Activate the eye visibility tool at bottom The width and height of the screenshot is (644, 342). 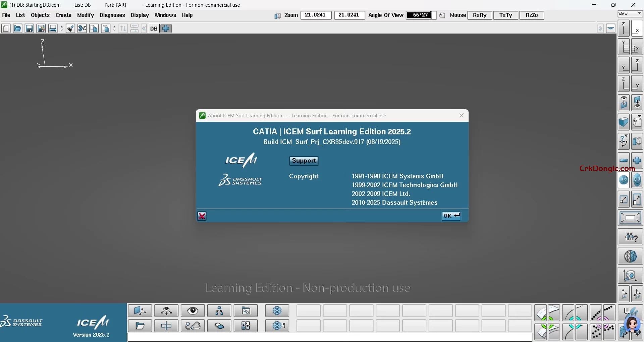tap(192, 310)
